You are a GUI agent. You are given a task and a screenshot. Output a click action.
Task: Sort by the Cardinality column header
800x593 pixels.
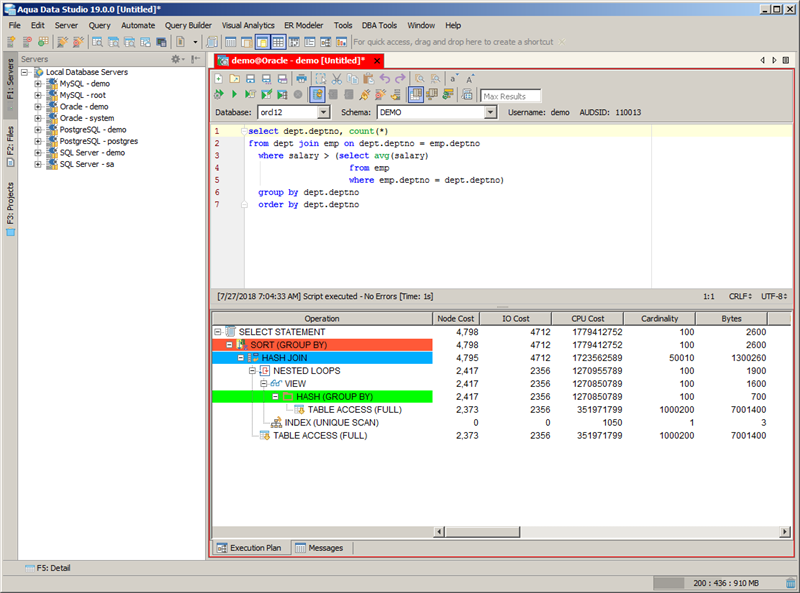[660, 318]
